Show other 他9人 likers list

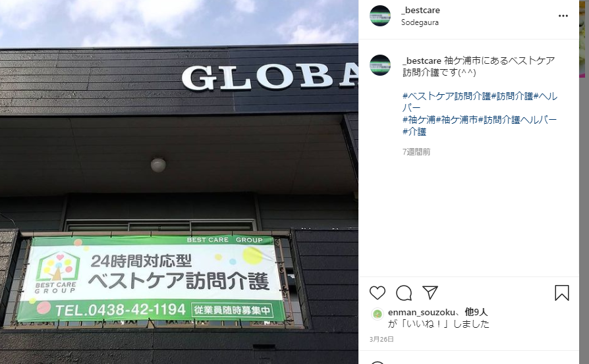click(476, 312)
